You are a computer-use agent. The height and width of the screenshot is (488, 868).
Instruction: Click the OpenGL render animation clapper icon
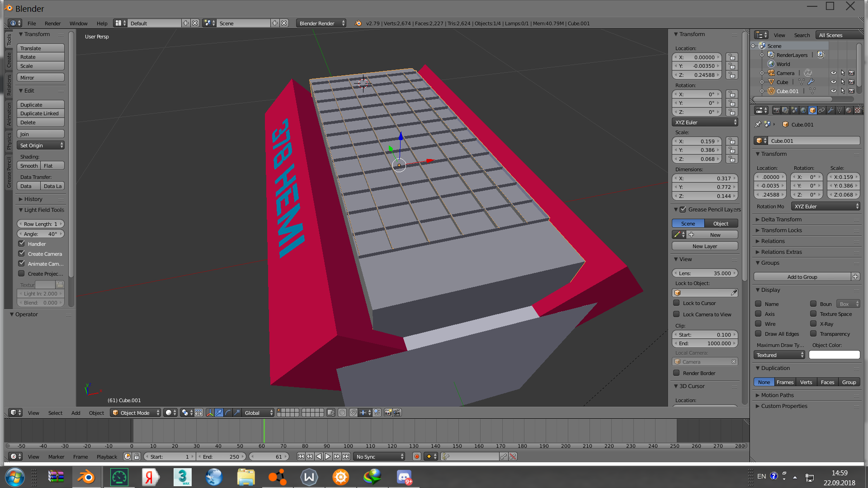pyautogui.click(x=397, y=413)
